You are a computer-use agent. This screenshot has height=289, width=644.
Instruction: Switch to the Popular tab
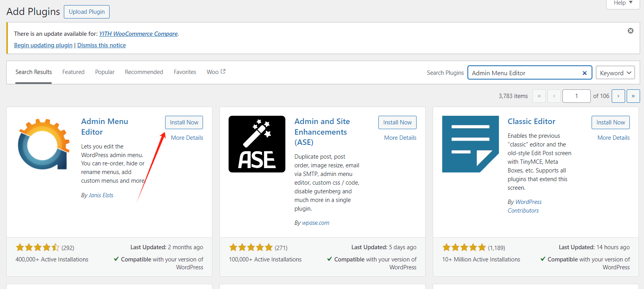click(x=105, y=72)
